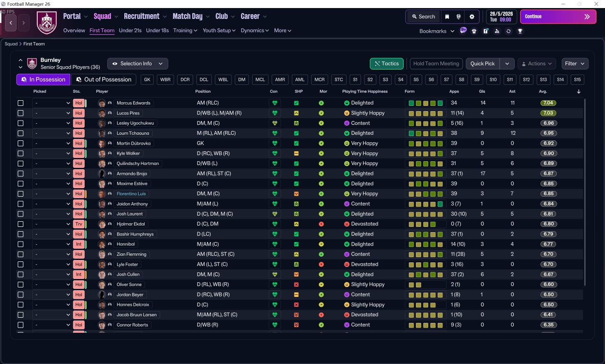Screen dimensions: 605x364
Task: Switch to the Under 21s tab
Action: (130, 31)
